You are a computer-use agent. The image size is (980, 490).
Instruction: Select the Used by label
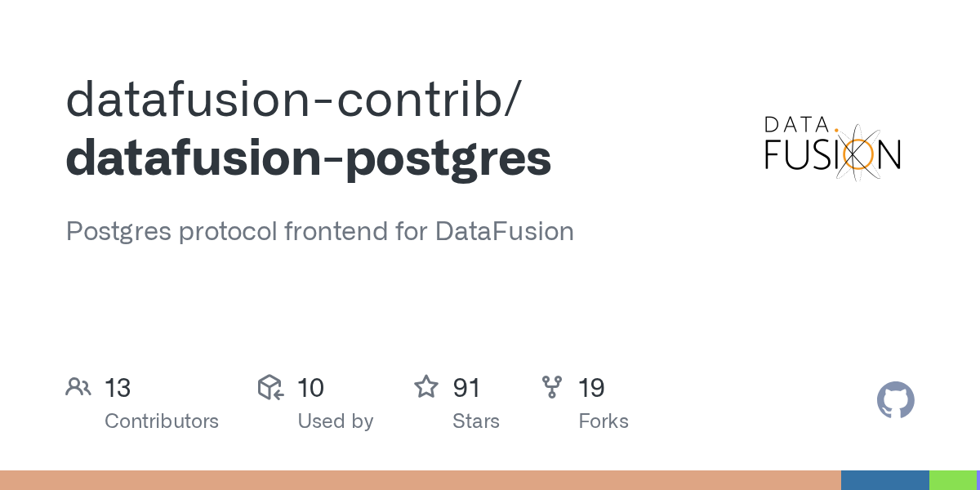tap(336, 421)
